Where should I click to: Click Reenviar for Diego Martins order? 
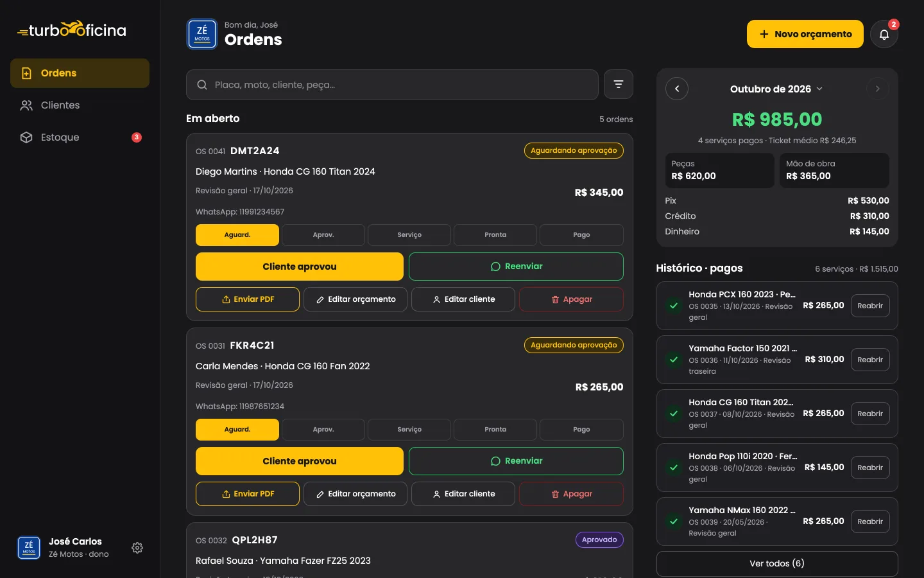(516, 267)
